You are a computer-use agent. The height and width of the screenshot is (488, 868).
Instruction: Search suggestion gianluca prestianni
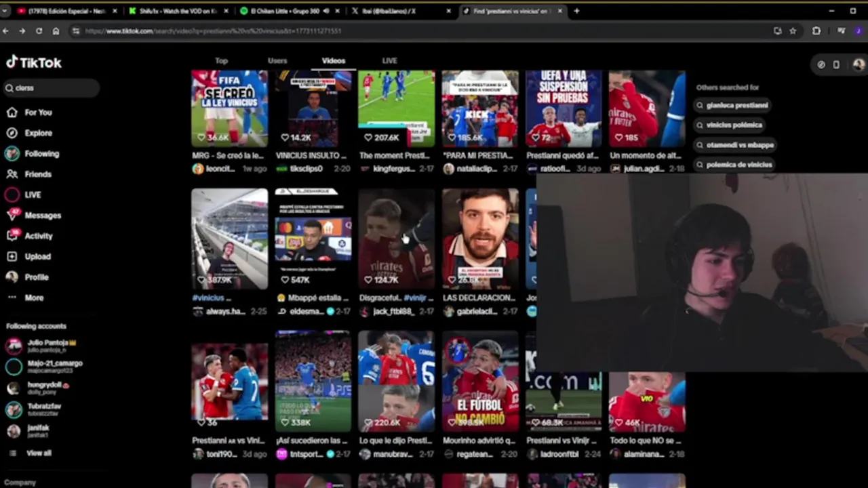(x=732, y=105)
